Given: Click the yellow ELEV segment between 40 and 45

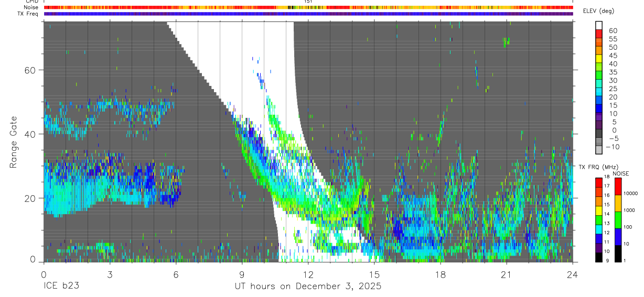Looking at the screenshot, I should pyautogui.click(x=599, y=59).
